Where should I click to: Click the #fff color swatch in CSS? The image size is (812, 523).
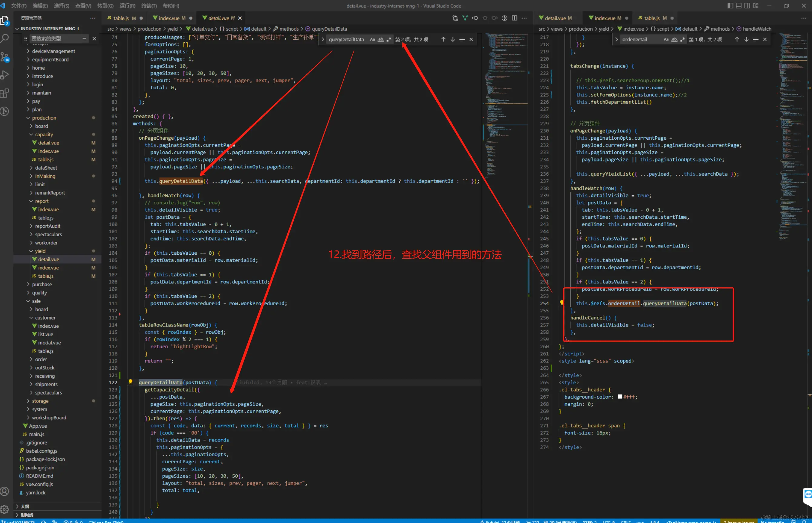coord(620,397)
